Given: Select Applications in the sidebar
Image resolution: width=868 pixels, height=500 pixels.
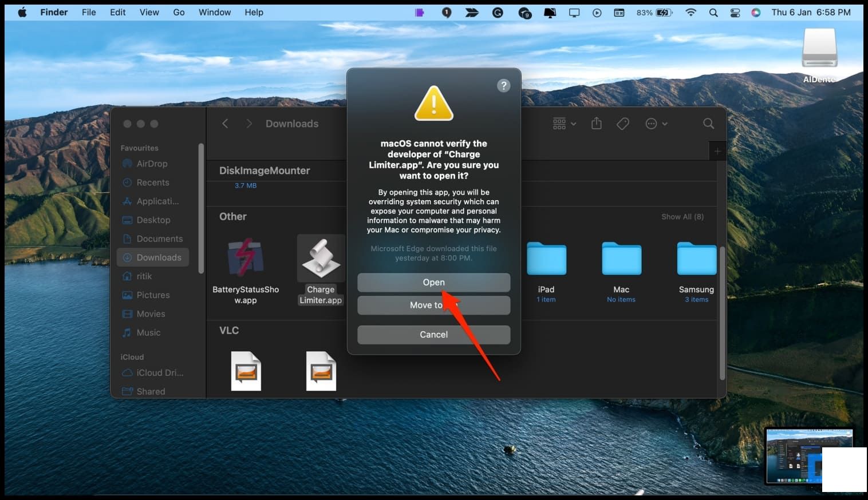Looking at the screenshot, I should pos(152,201).
